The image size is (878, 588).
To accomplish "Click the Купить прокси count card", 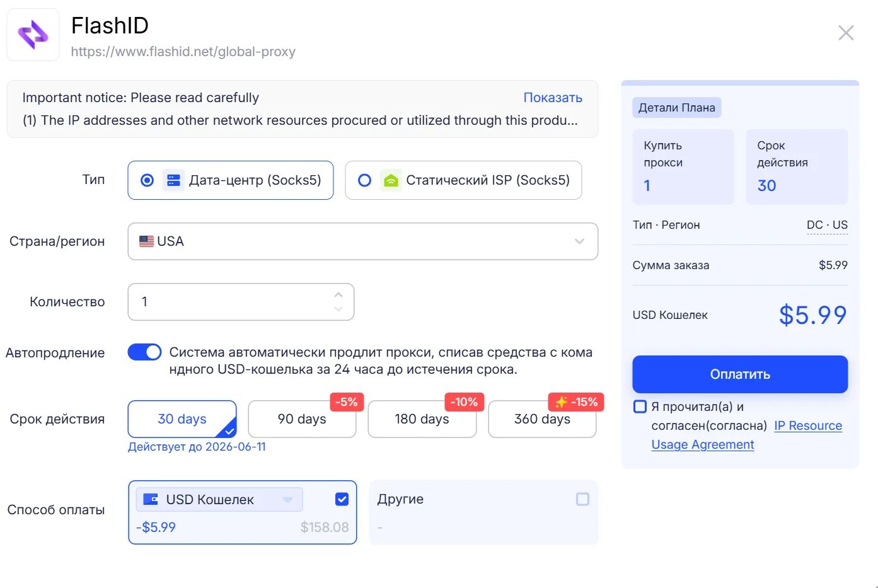I will 683,167.
